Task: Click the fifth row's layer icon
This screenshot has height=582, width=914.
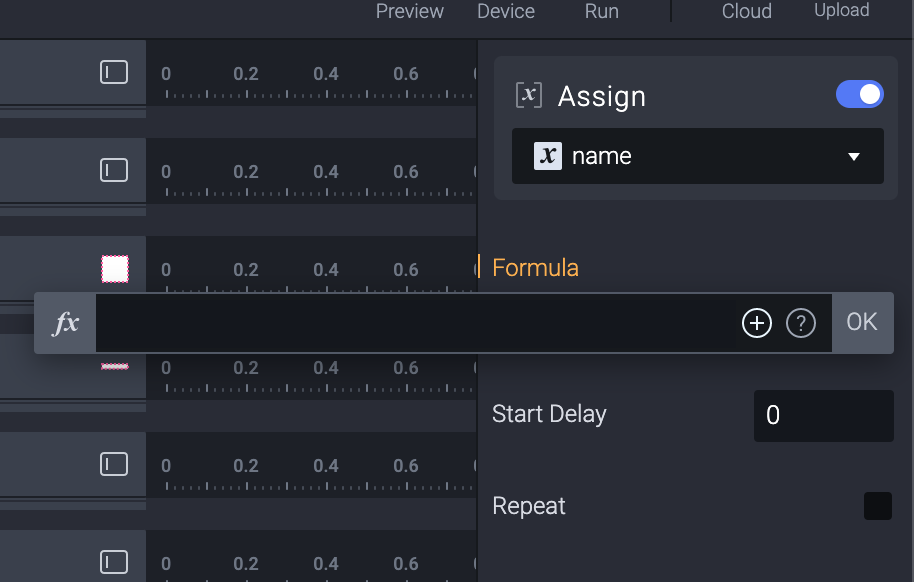Action: point(115,464)
